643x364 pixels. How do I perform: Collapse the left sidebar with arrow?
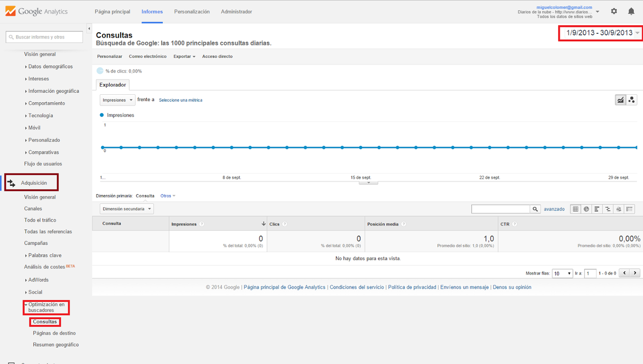pos(88,28)
